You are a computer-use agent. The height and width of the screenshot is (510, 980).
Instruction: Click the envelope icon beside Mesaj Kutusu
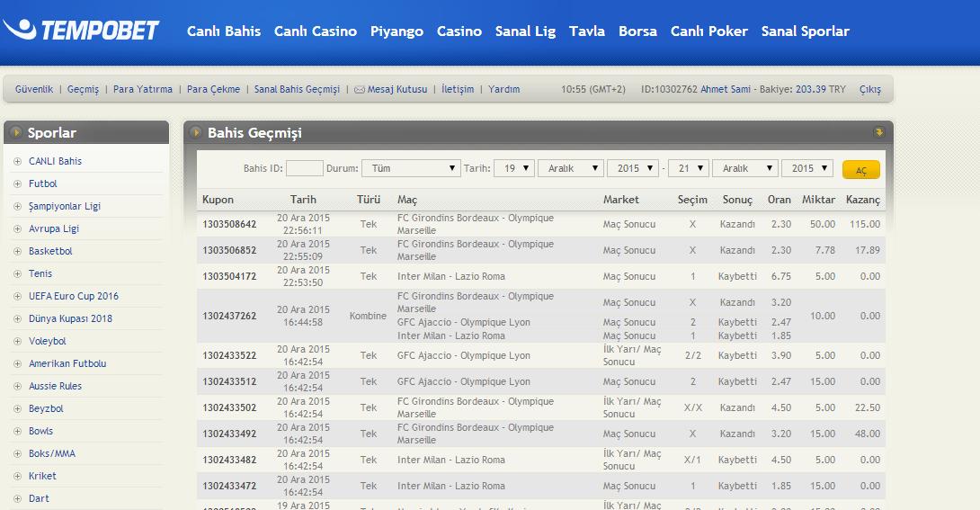coord(360,90)
